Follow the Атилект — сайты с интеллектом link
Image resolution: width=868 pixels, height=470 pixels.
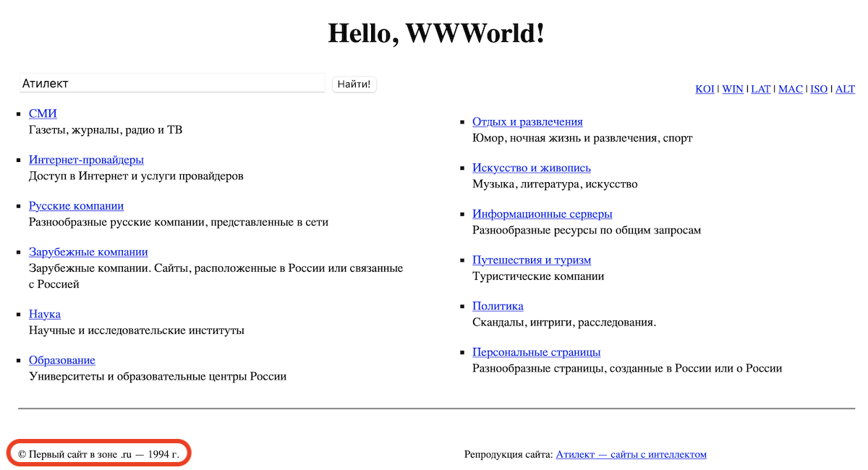(631, 454)
